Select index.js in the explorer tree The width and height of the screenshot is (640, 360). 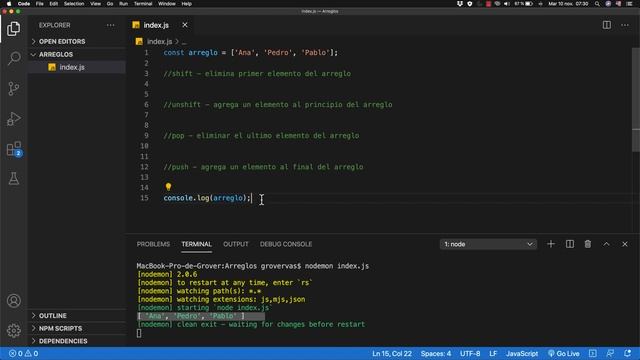click(77, 67)
